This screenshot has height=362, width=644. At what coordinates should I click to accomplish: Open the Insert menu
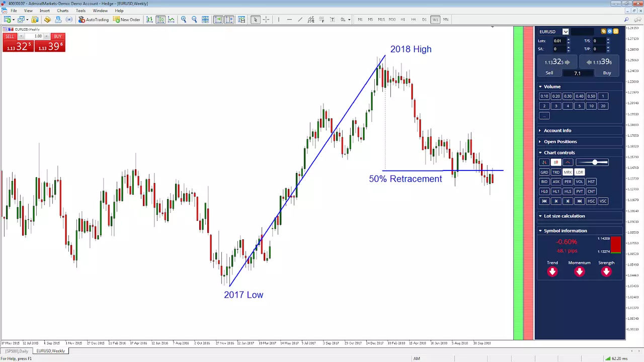coord(45,11)
